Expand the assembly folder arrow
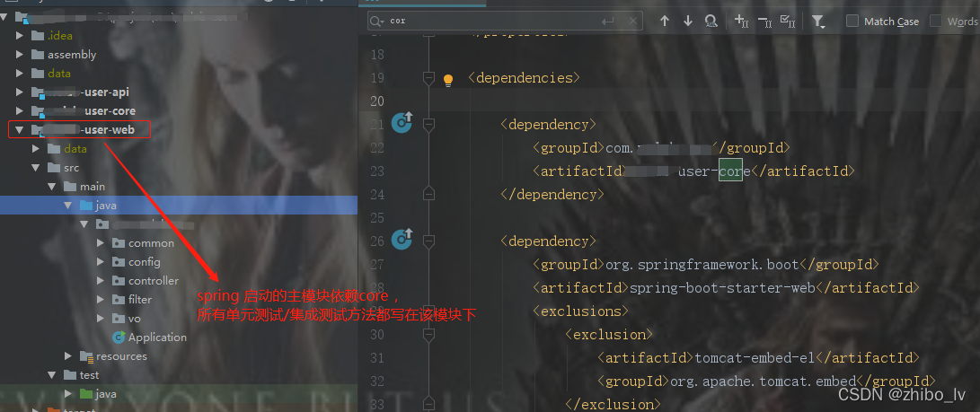 pyautogui.click(x=20, y=55)
